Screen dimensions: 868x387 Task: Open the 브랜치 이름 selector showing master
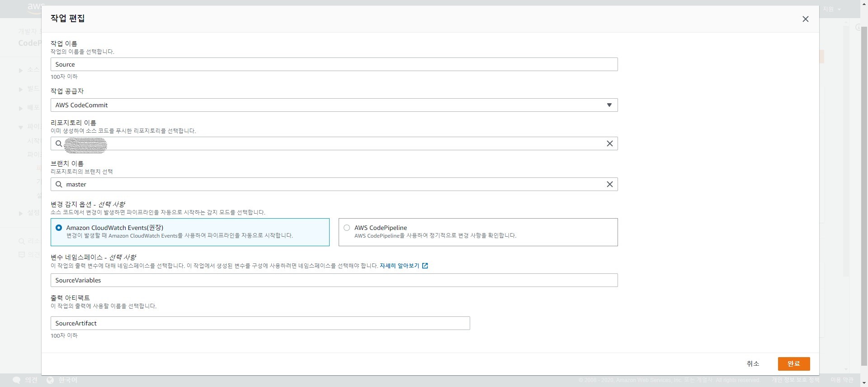[334, 184]
